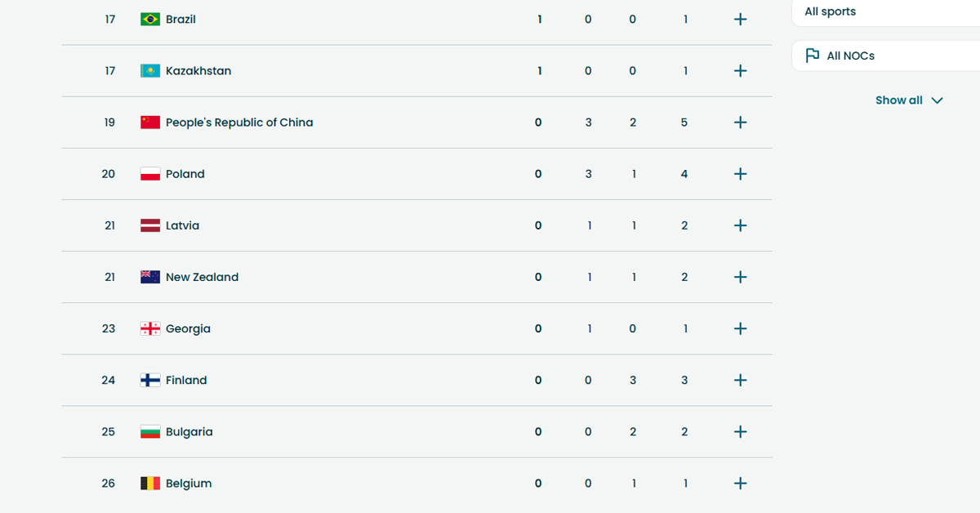Screen dimensions: 980x513
Task: Click the Poland country name
Action: (185, 174)
